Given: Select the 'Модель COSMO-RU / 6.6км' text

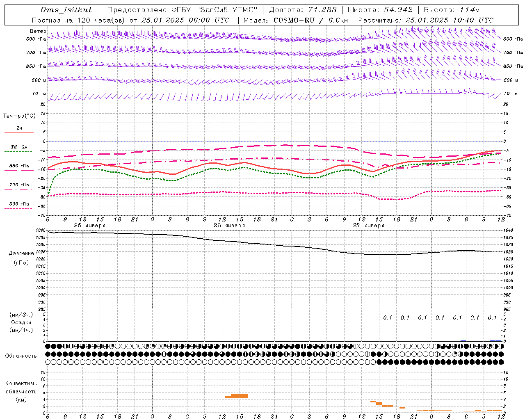Looking at the screenshot, I should tap(295, 20).
